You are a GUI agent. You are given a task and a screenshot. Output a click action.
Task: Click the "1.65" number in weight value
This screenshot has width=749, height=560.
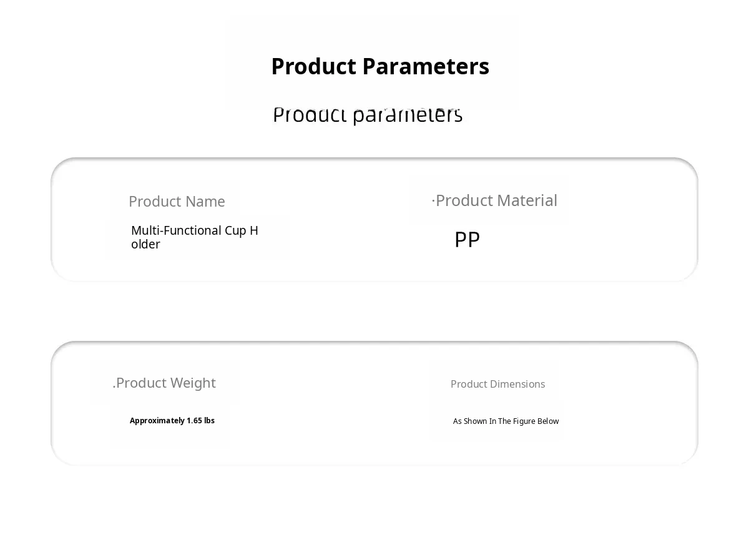pyautogui.click(x=194, y=421)
